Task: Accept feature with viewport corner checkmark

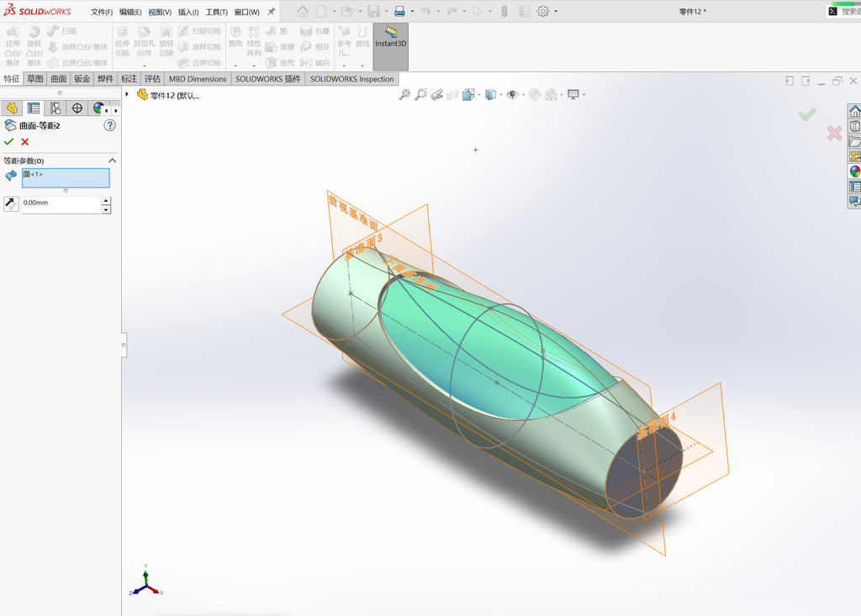Action: [x=807, y=114]
